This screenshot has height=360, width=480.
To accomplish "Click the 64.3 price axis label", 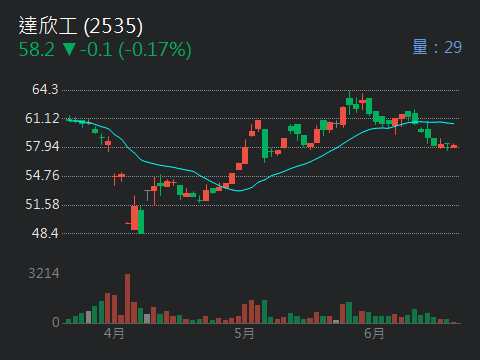I will point(45,89).
